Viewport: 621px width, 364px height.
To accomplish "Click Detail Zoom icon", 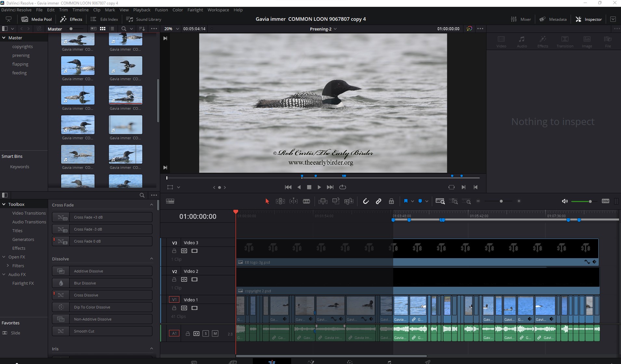I will click(x=453, y=201).
